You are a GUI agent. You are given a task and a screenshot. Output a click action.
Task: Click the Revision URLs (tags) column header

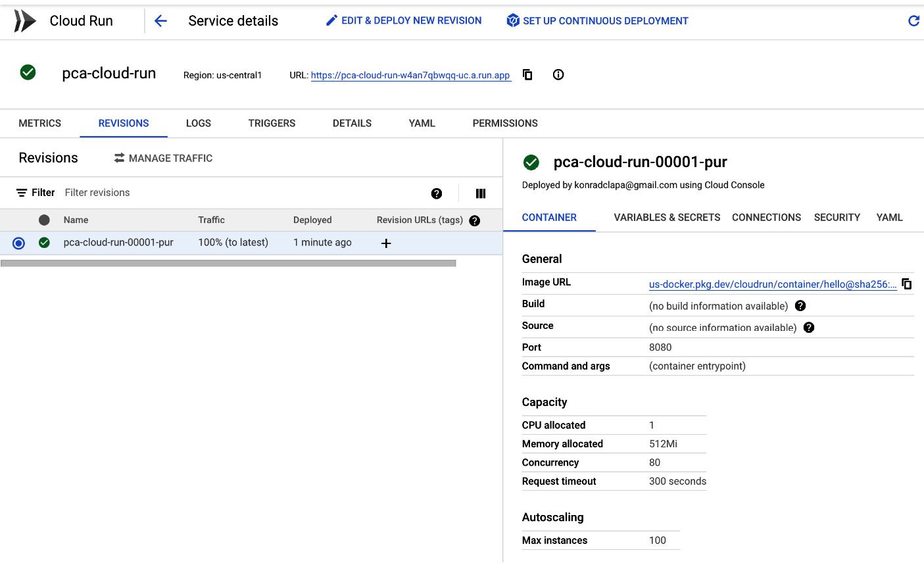(420, 220)
